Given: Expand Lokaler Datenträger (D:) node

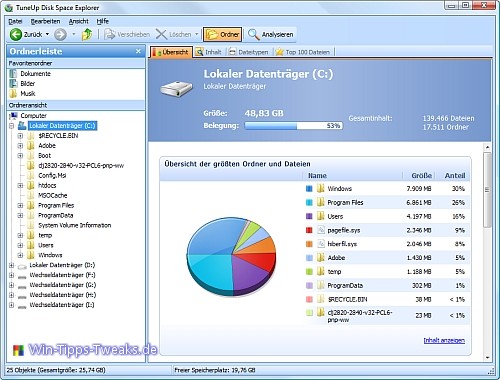Looking at the screenshot, I should coord(12,265).
